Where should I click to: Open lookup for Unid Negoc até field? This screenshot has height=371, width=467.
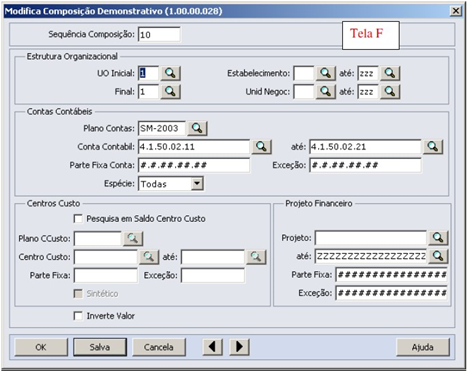390,92
